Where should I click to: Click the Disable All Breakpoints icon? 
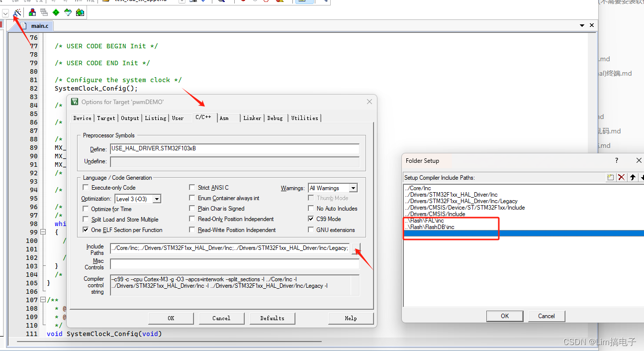tap(266, 1)
